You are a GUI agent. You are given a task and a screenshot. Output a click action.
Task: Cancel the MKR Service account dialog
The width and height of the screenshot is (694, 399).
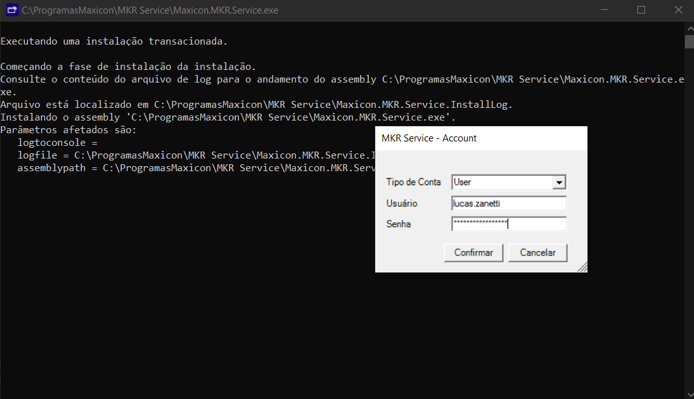click(537, 252)
